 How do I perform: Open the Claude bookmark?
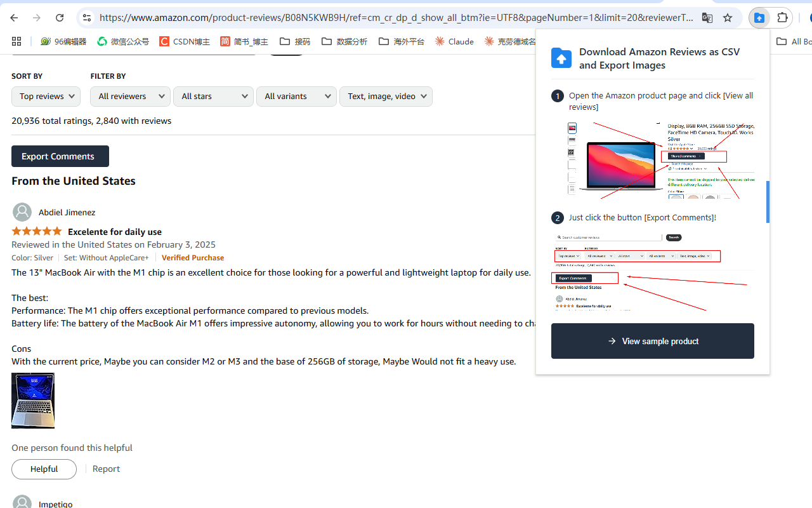(x=454, y=41)
